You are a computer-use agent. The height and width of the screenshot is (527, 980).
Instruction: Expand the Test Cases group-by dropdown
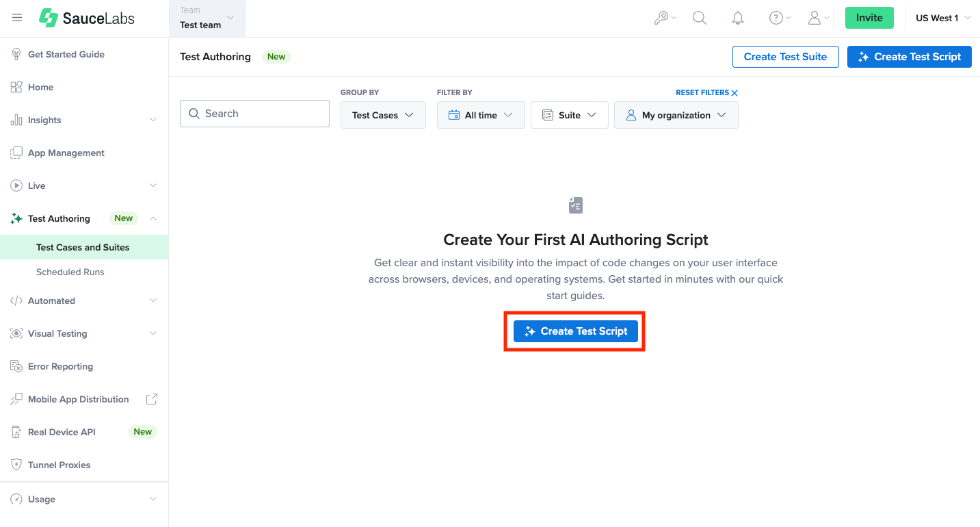(x=383, y=115)
